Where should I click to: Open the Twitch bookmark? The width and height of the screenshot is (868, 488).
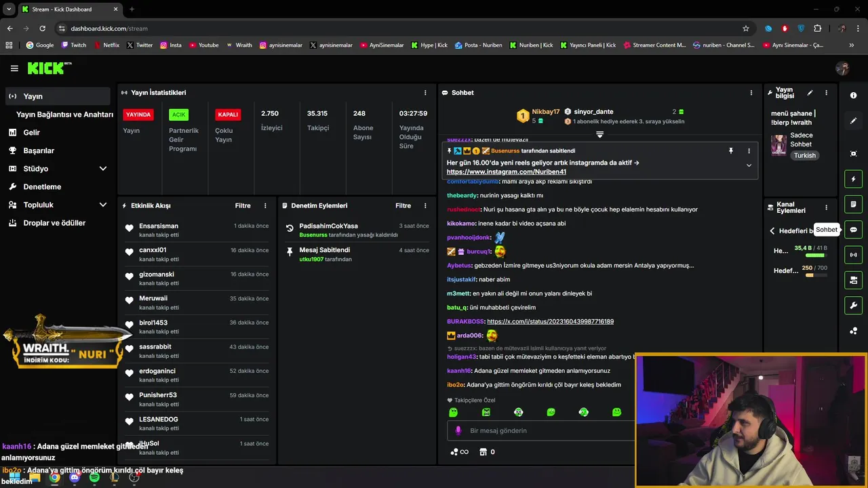74,45
